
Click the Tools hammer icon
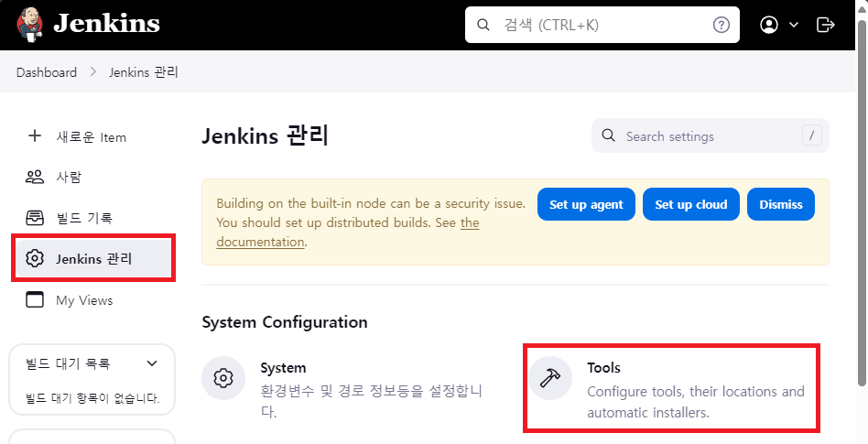pos(550,379)
